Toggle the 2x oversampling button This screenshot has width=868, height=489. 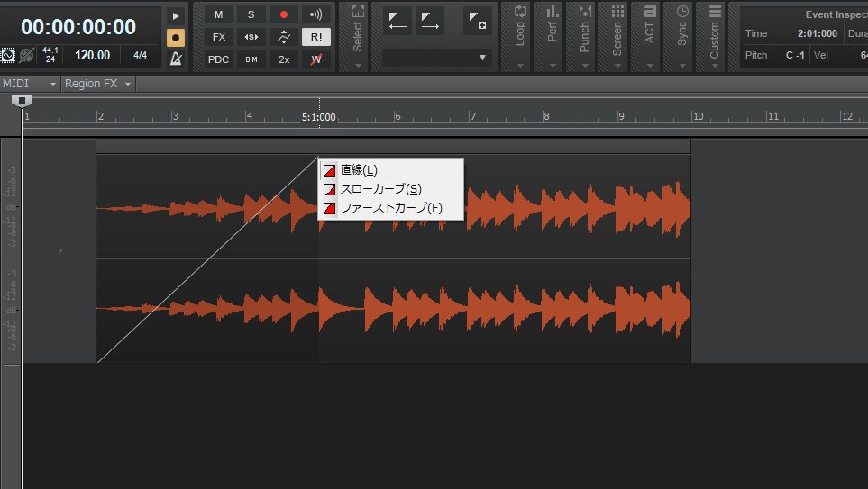283,59
